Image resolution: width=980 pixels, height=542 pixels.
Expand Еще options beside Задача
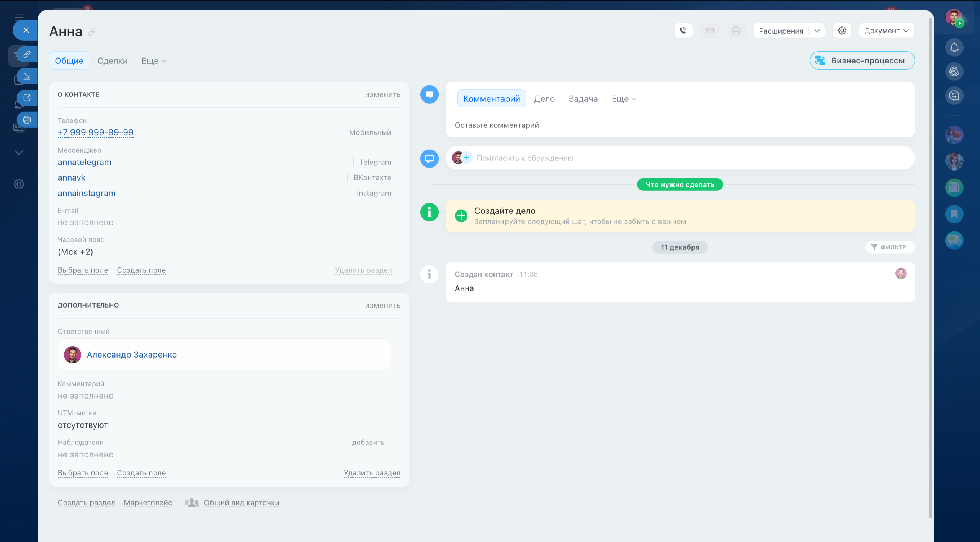click(x=623, y=99)
